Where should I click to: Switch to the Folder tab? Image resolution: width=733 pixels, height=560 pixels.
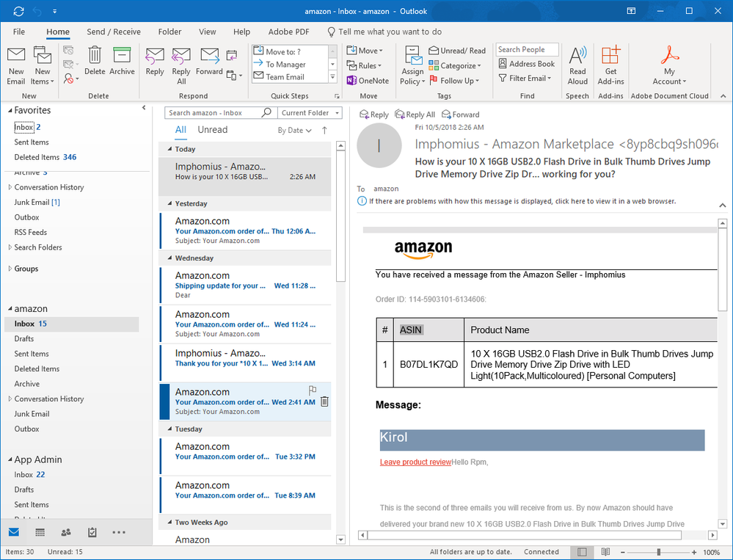(169, 32)
